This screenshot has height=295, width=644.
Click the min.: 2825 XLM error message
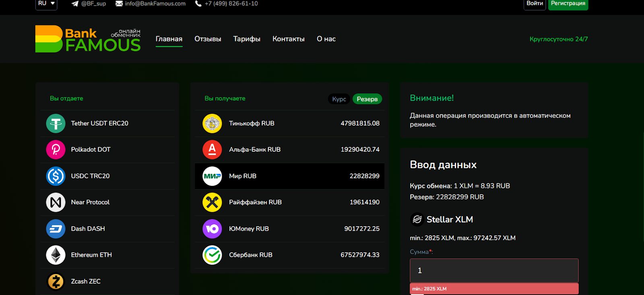pyautogui.click(x=494, y=289)
